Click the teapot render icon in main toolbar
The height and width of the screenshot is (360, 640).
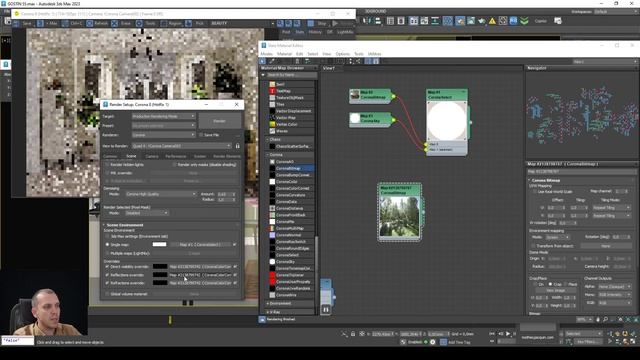coord(482,21)
